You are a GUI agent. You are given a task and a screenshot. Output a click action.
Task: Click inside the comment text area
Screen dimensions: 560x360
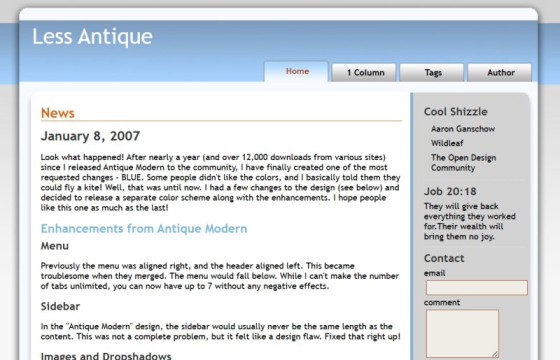tap(462, 334)
